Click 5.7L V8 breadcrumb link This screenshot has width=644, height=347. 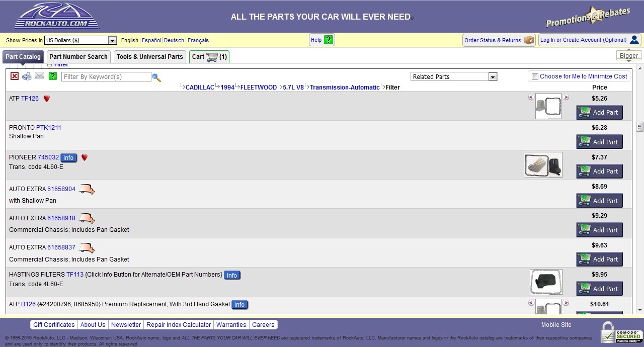tap(293, 88)
